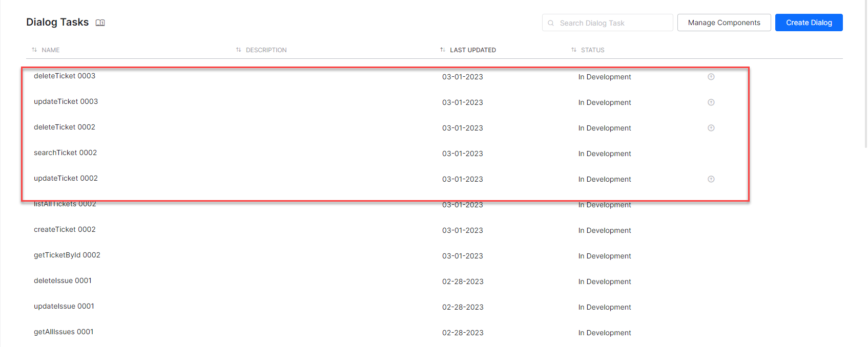Screen dimensions: 868x347
Task: Sort the table by STATUS header
Action: point(592,50)
